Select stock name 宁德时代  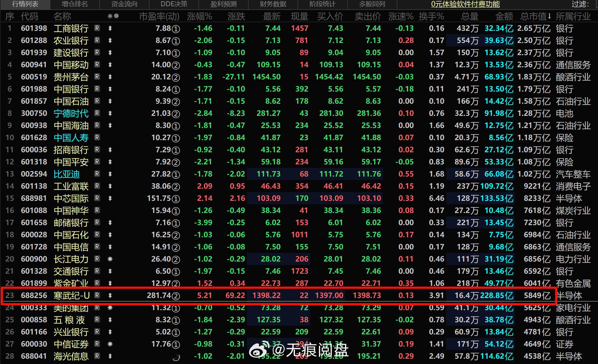click(71, 113)
